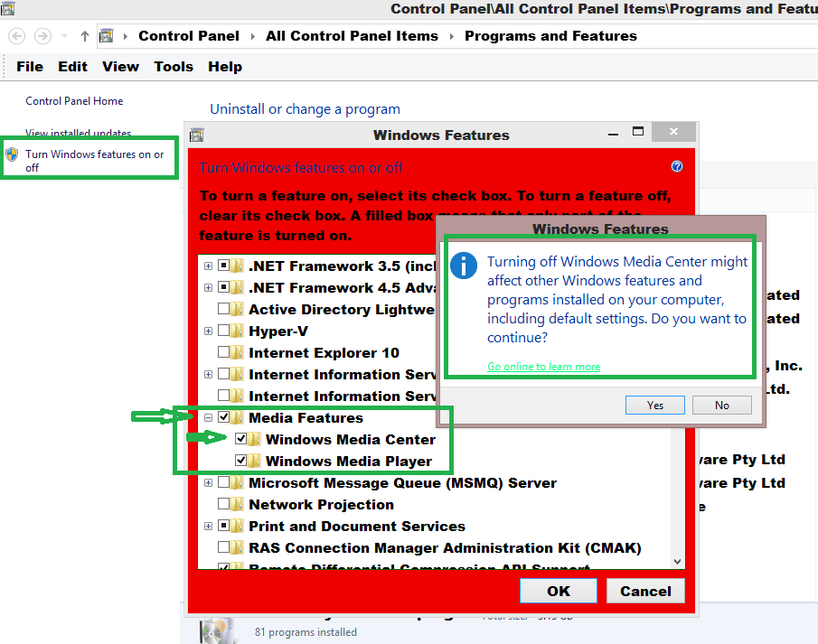Select the Internet Explorer 10 feature row text
Viewport: 818px width, 644px height.
point(324,353)
